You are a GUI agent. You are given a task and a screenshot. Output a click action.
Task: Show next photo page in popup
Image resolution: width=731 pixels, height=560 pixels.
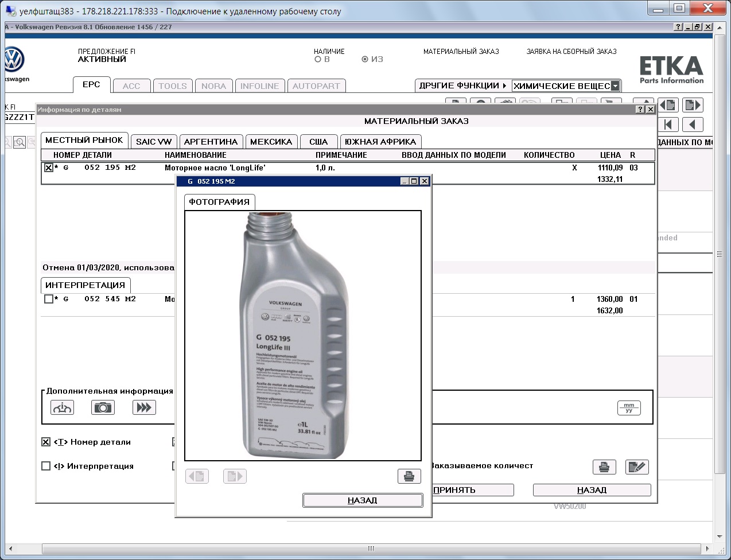pos(235,476)
